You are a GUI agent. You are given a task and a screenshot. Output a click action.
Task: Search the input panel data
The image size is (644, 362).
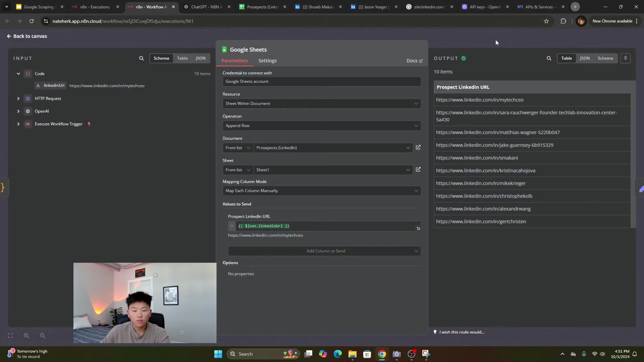pos(141,58)
